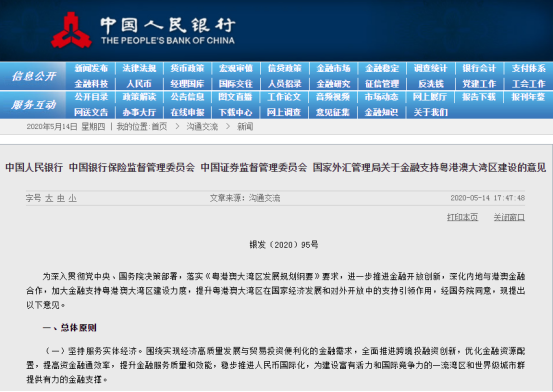
Task: Select 政策解读 menu item
Action: (139, 97)
